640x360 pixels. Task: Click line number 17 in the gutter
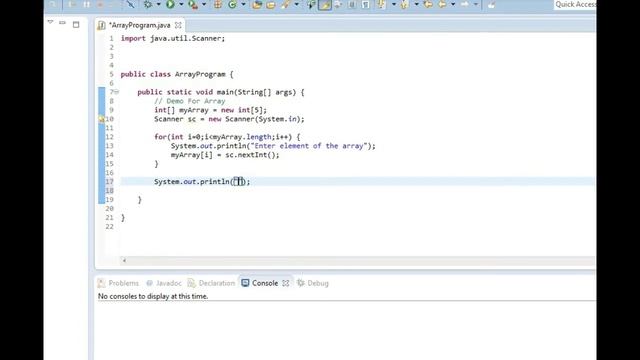coord(109,182)
